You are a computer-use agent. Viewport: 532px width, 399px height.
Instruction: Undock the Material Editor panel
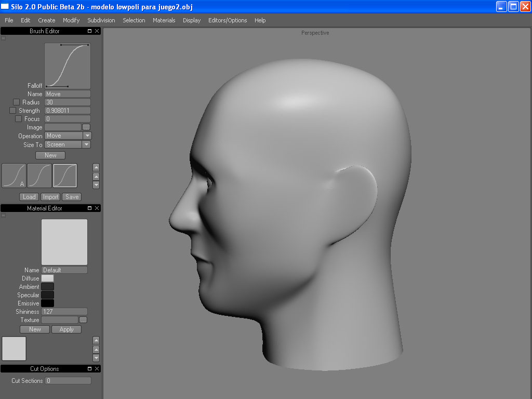pos(89,208)
